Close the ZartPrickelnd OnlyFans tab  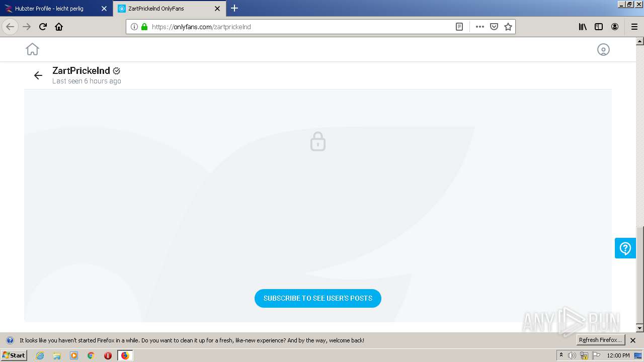pyautogui.click(x=217, y=9)
